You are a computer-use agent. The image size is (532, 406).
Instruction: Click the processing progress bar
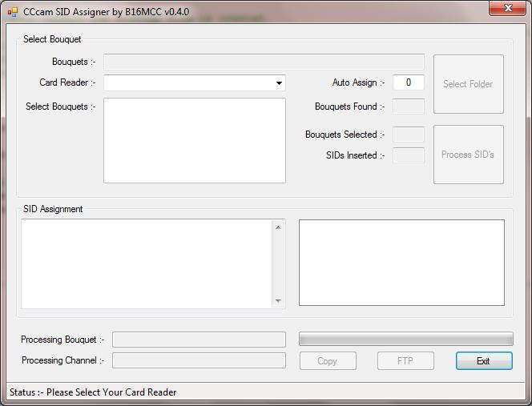click(x=405, y=339)
